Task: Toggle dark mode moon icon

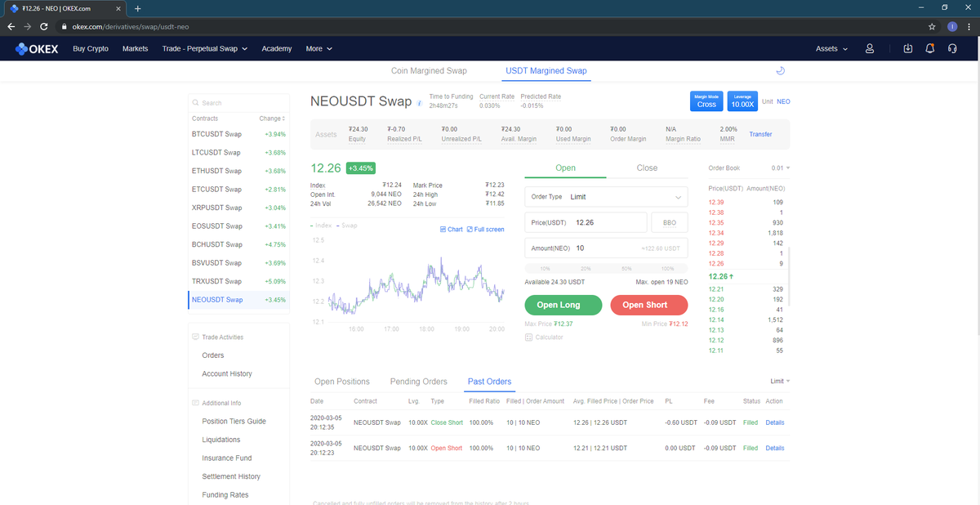Action: click(780, 71)
